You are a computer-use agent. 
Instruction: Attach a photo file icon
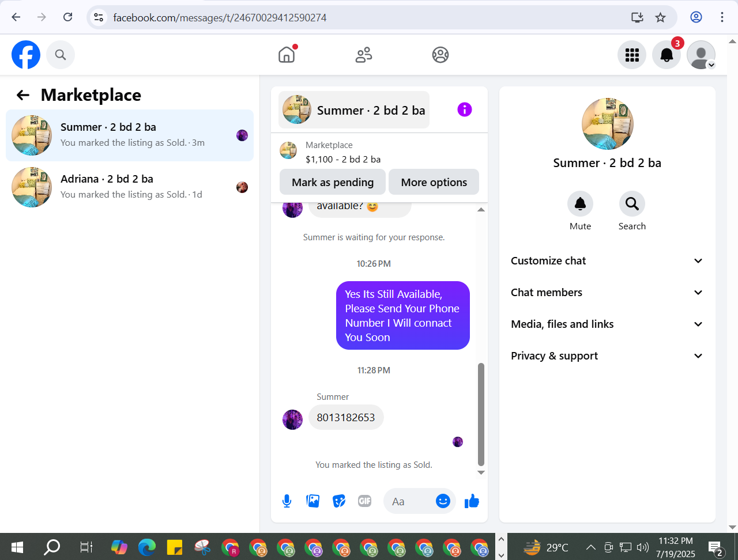(x=313, y=501)
